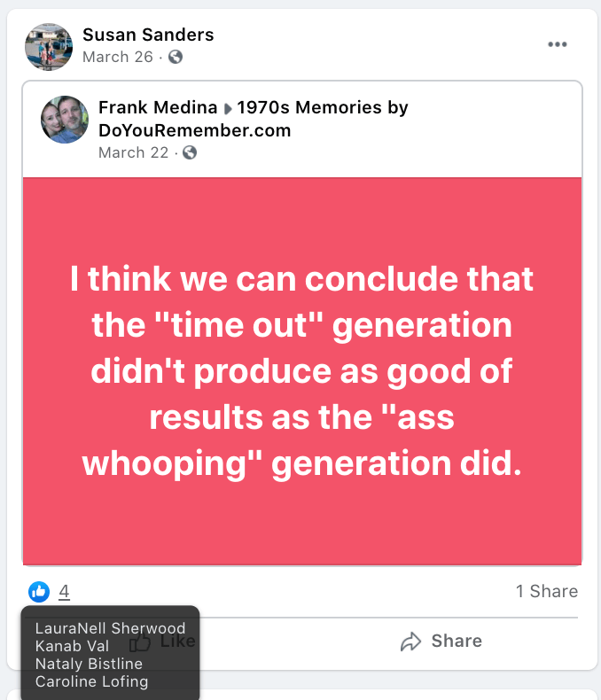The height and width of the screenshot is (700, 601).
Task: Open Frank Medina's profile name link
Action: coord(158,108)
